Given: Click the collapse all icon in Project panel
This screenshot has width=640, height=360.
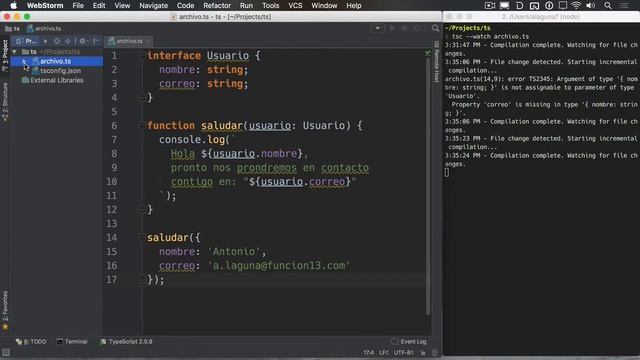Looking at the screenshot, I should pos(67,41).
